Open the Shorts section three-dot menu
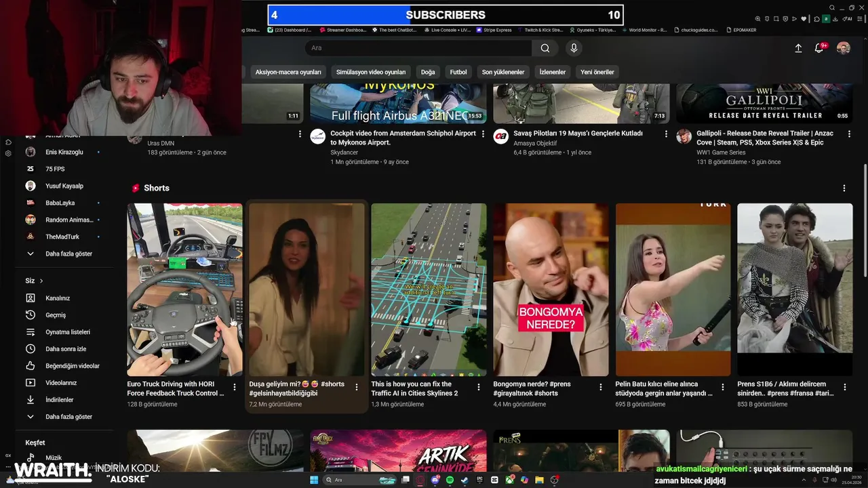 coord(844,188)
